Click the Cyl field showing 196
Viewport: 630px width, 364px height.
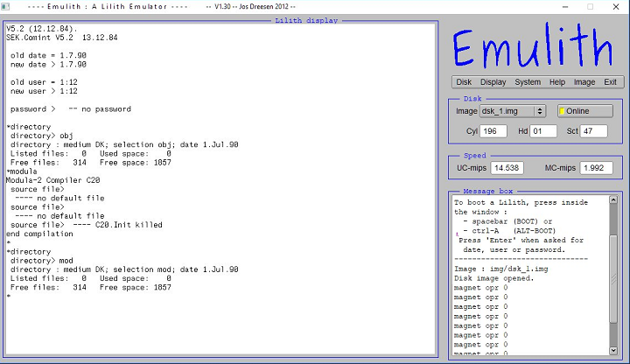[493, 131]
